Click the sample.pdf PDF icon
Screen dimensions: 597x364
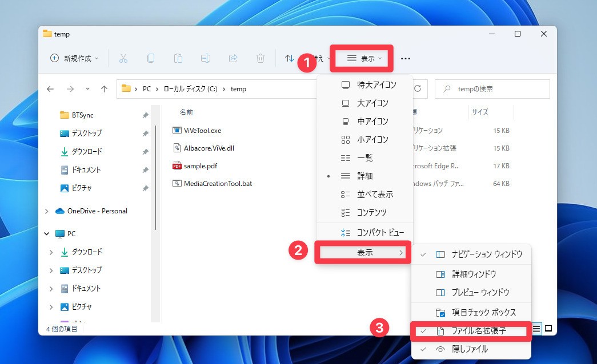[177, 166]
